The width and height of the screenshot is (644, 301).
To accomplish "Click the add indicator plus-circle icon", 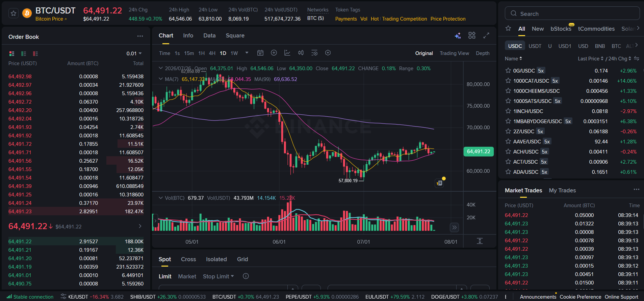I will 274,53.
